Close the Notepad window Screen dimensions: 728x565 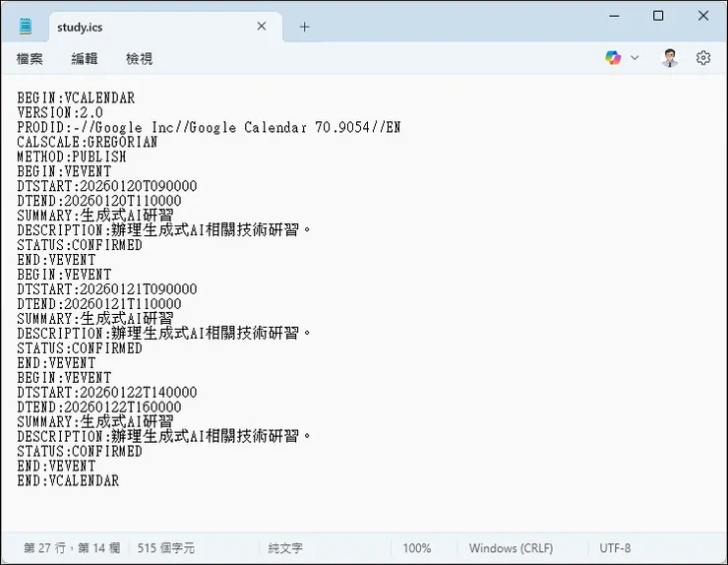tap(703, 17)
